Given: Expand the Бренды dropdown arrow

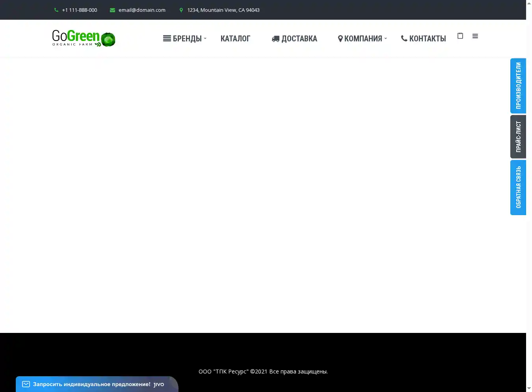Looking at the screenshot, I should click(205, 38).
